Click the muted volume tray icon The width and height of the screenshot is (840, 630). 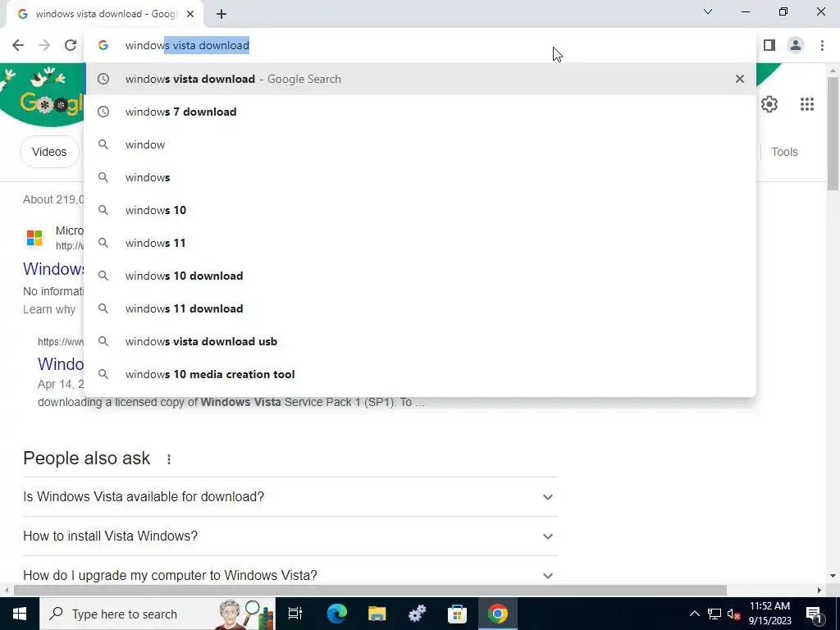point(734,614)
